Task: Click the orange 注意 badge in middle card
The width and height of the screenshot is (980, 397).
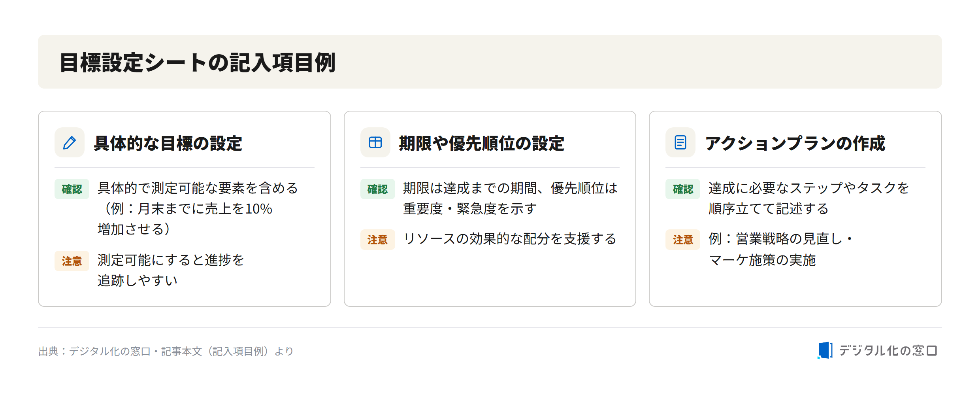Action: (377, 240)
